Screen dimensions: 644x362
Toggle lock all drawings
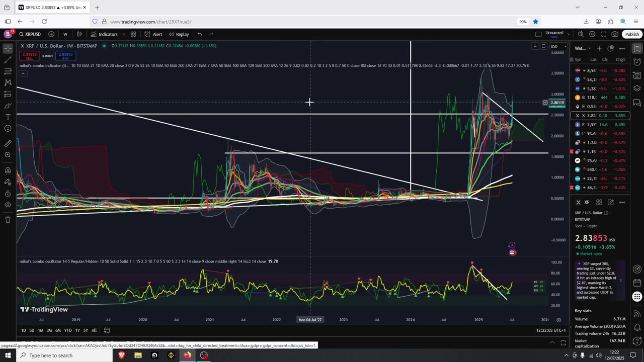click(8, 193)
